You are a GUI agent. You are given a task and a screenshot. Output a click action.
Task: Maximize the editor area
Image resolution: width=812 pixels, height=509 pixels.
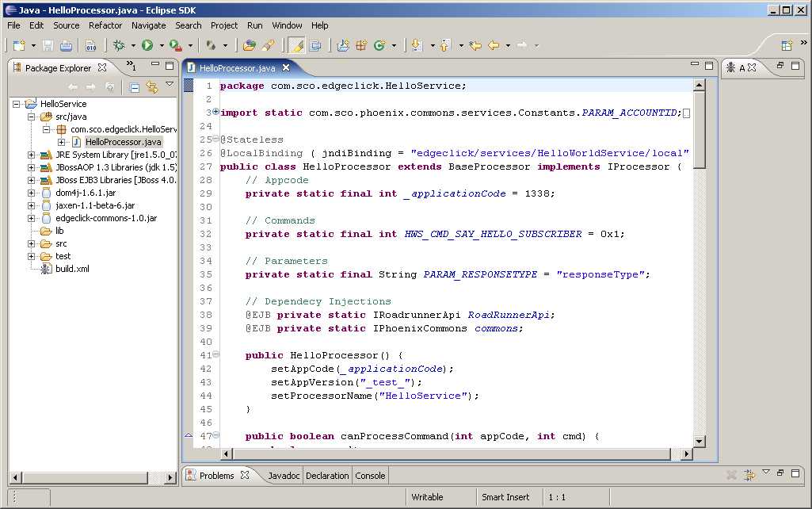pyautogui.click(x=709, y=66)
